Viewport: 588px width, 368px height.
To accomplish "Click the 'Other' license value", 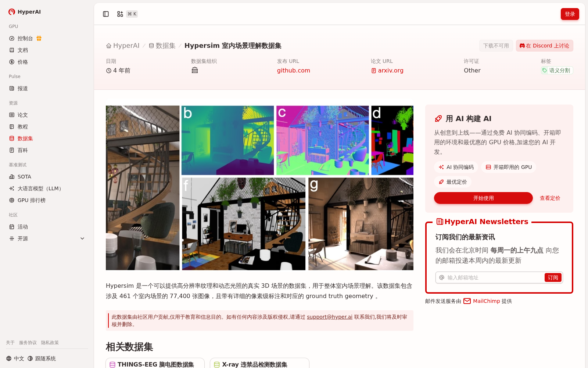I will coord(472,70).
